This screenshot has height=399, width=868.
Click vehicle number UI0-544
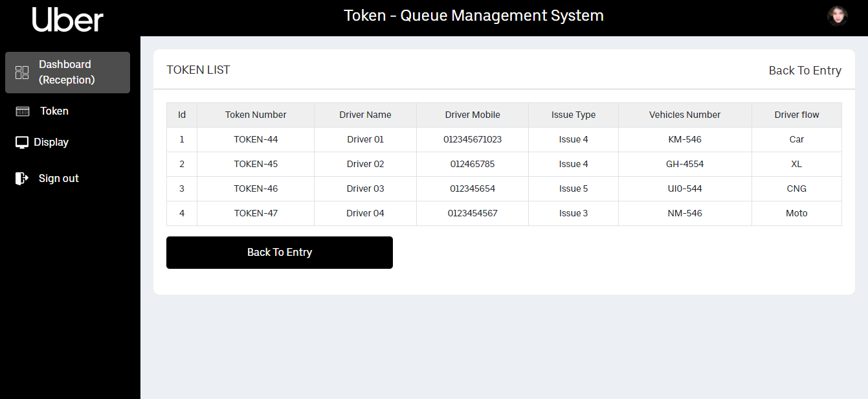click(685, 188)
